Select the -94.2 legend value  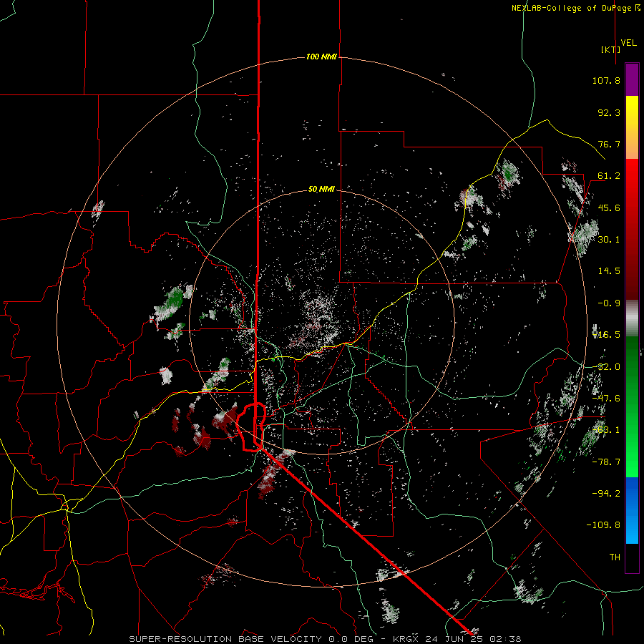(x=606, y=493)
